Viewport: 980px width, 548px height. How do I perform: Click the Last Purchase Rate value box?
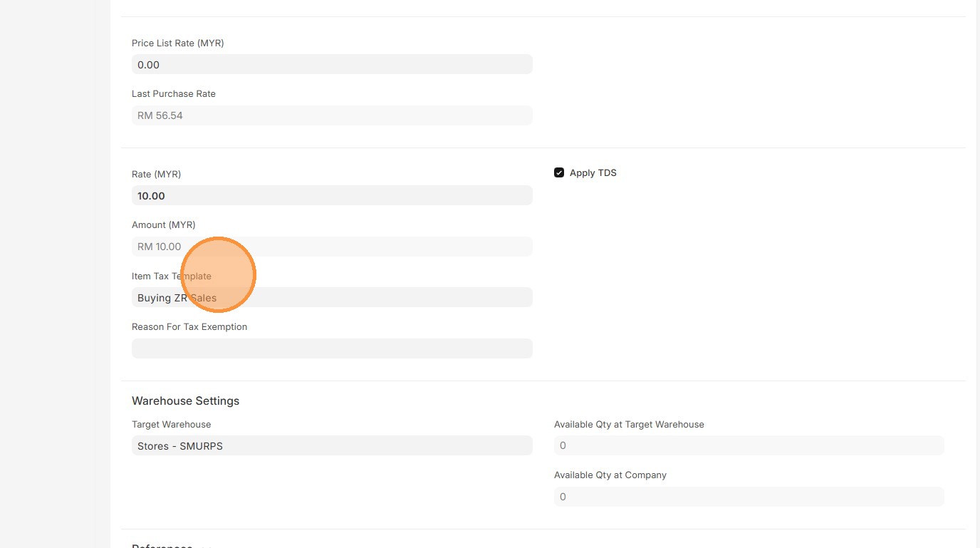(332, 115)
